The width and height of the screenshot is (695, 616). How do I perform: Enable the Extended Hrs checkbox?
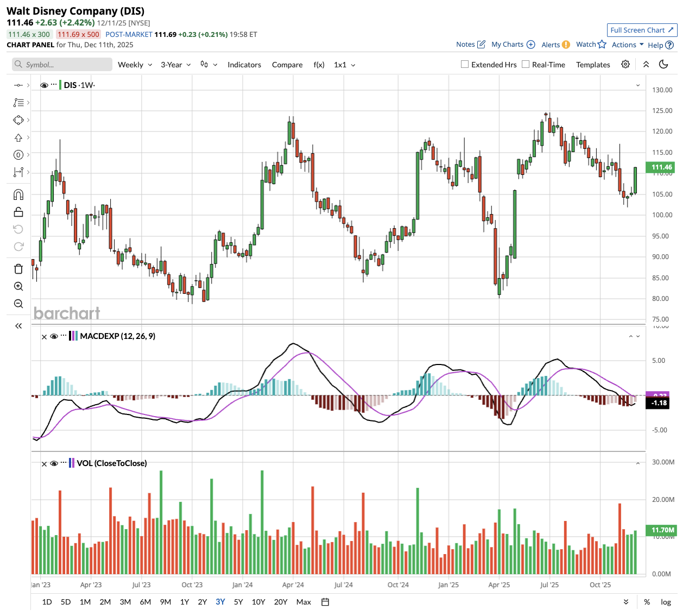(x=465, y=64)
